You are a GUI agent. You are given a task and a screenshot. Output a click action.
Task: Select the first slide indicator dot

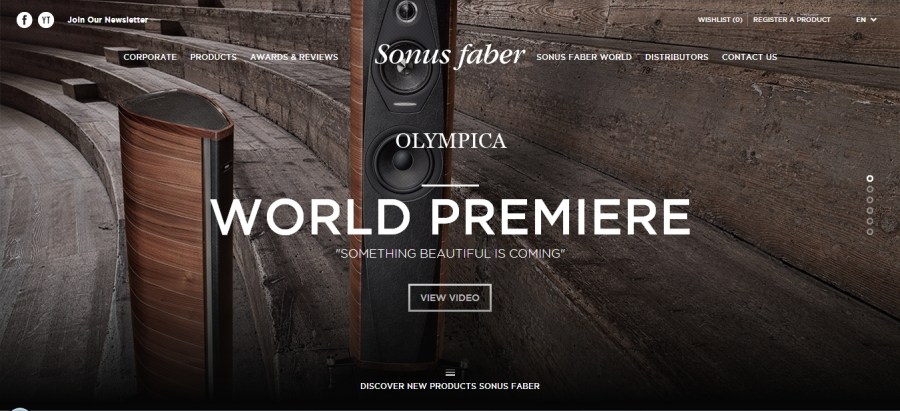(x=870, y=179)
